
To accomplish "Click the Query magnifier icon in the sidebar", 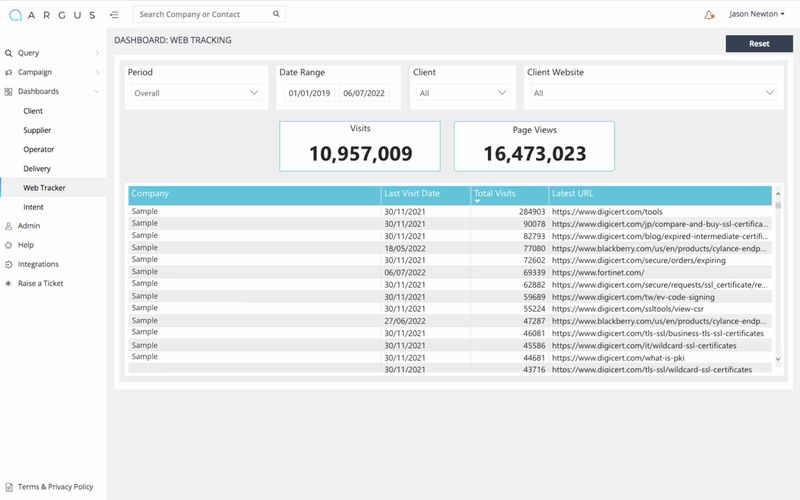I will 8,53.
